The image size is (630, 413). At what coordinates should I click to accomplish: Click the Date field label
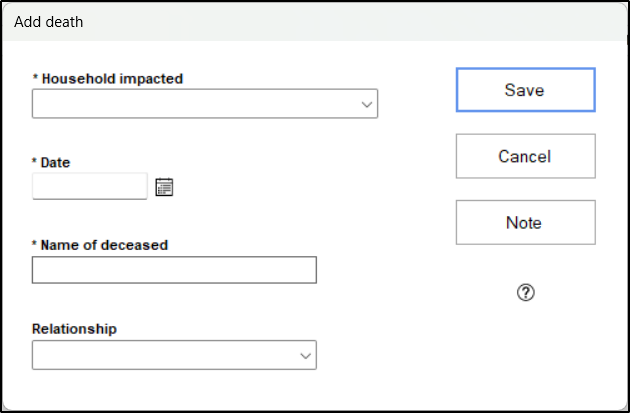click(x=56, y=162)
